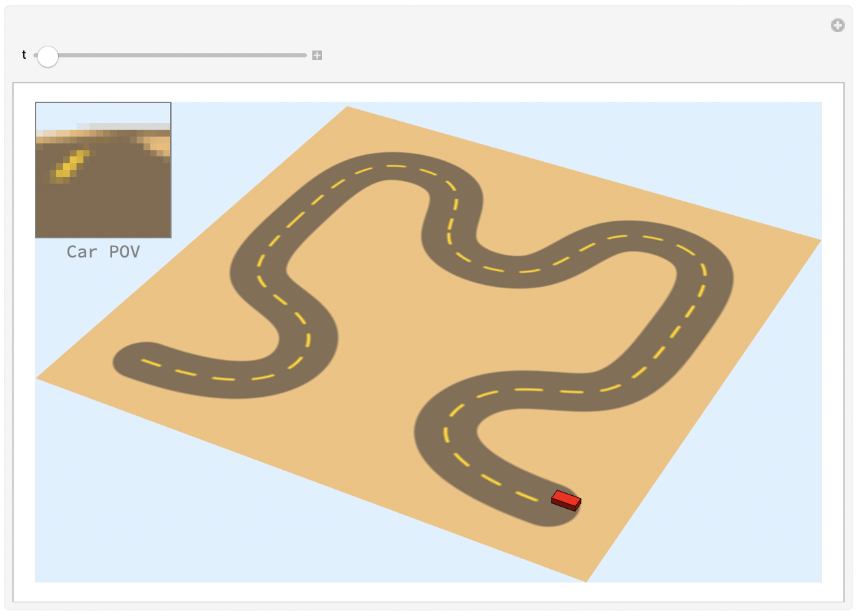This screenshot has height=616, width=857.
Task: Open the panel options plus icon
Action: pos(837,25)
